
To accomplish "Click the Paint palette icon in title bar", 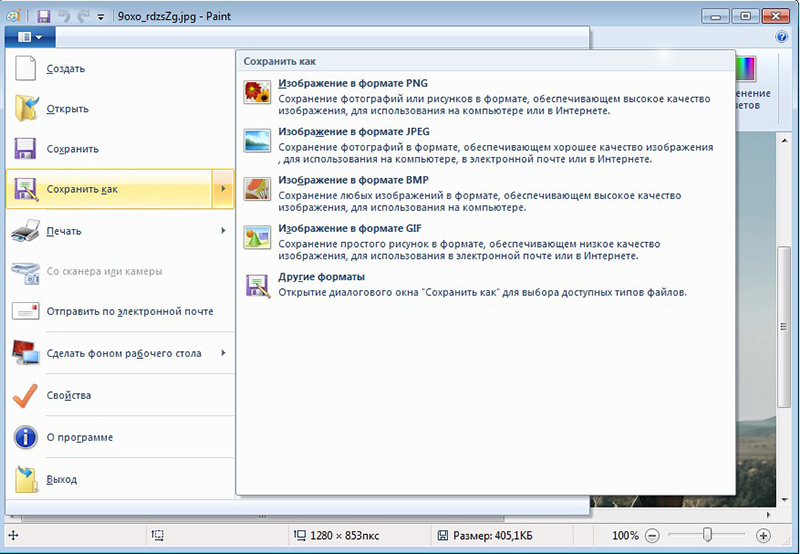I will click(x=13, y=16).
